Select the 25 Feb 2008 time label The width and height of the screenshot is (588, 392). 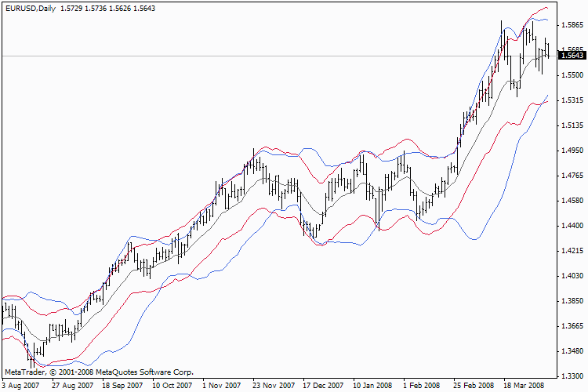[474, 385]
